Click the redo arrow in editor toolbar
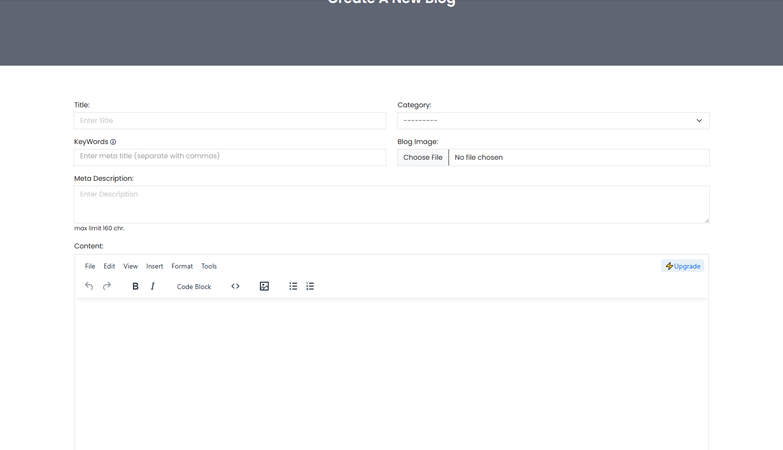 [107, 286]
